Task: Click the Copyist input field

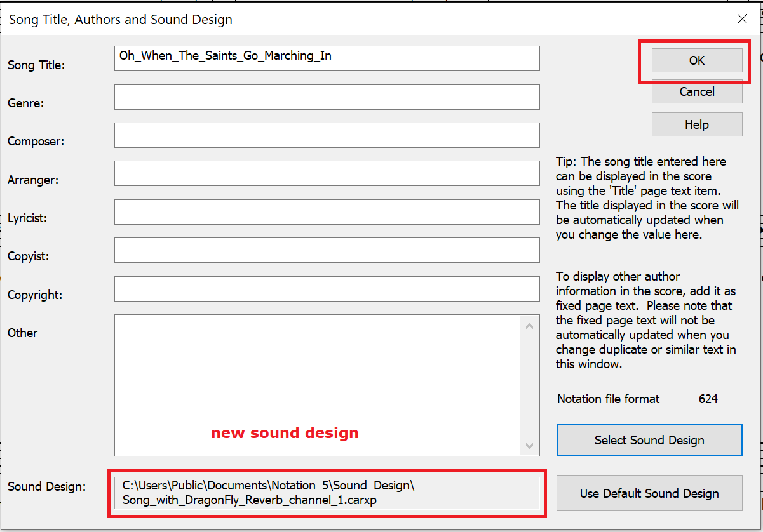Action: (x=327, y=250)
